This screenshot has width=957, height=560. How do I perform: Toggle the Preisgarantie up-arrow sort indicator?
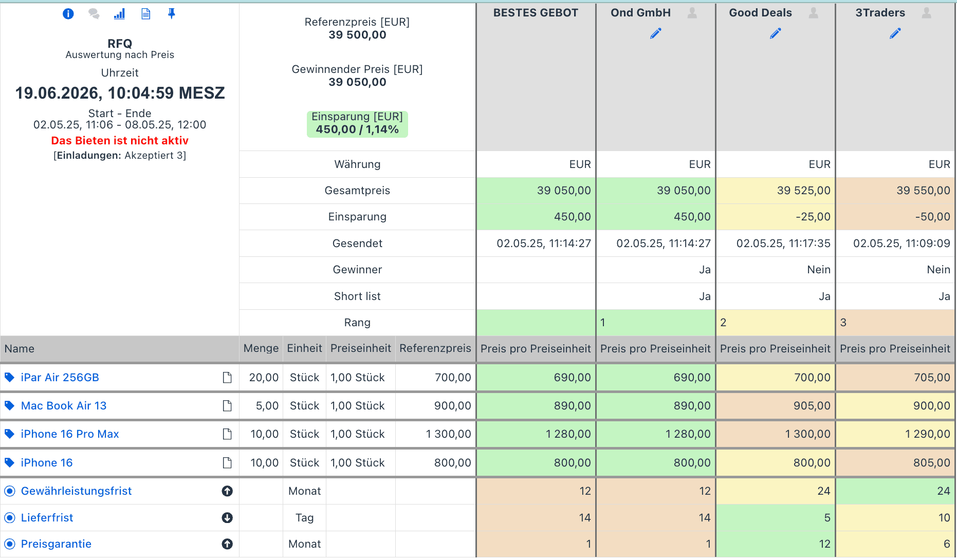(227, 544)
